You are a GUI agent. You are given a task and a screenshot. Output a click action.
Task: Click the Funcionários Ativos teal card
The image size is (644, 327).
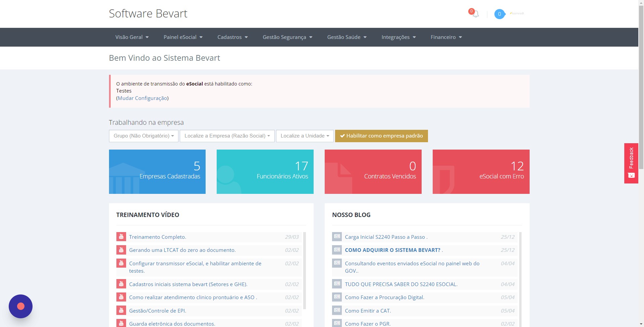(x=265, y=172)
